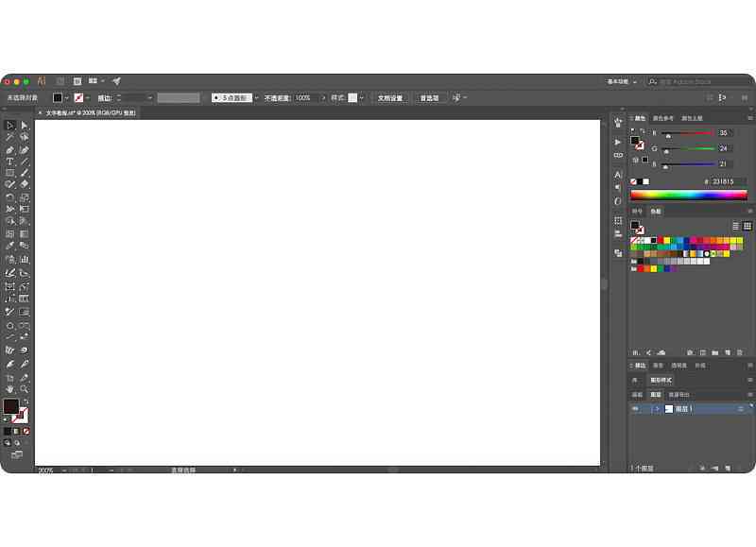756x547 pixels.
Task: Select the Eyedropper tool
Action: pos(9,246)
